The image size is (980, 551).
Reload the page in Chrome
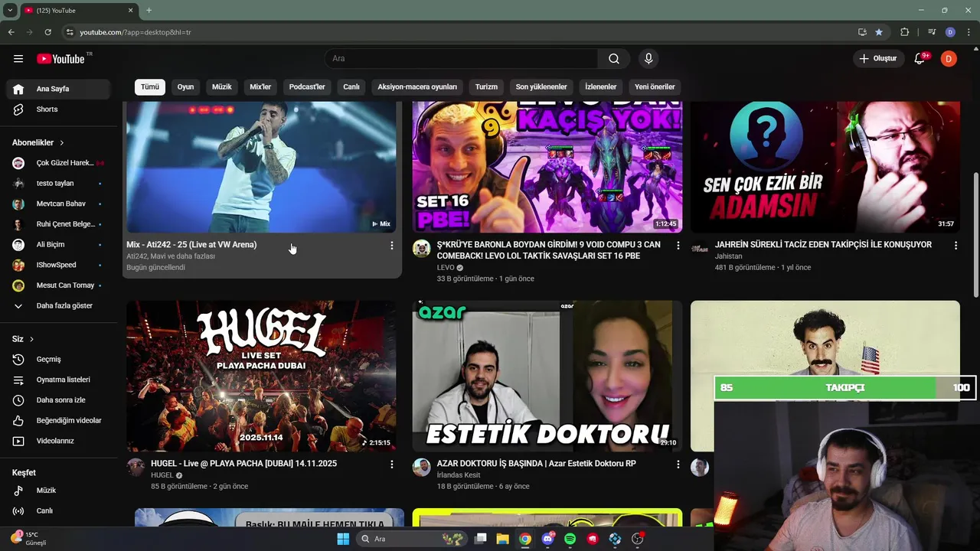coord(47,32)
